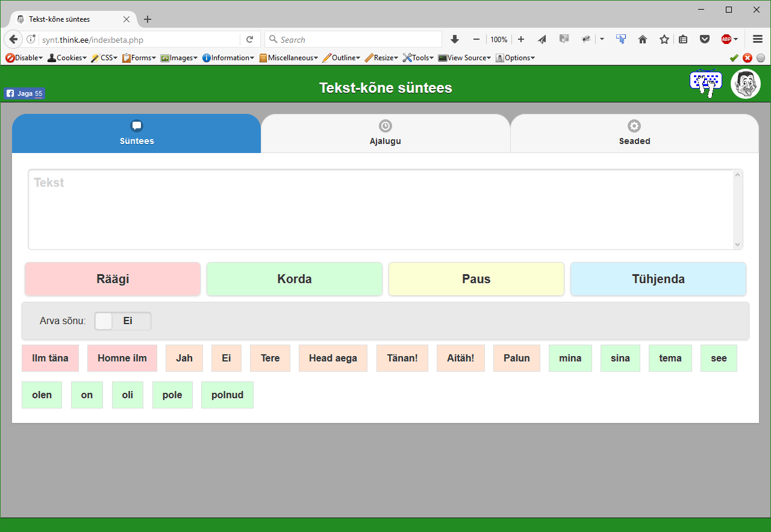This screenshot has width=771, height=532.
Task: Click inside the Tekst input area
Action: [381, 210]
